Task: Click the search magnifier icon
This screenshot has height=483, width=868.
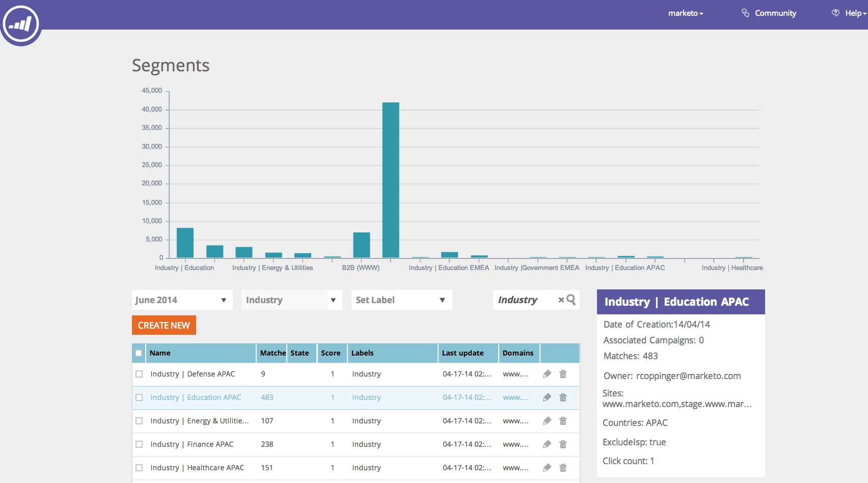Action: click(571, 300)
